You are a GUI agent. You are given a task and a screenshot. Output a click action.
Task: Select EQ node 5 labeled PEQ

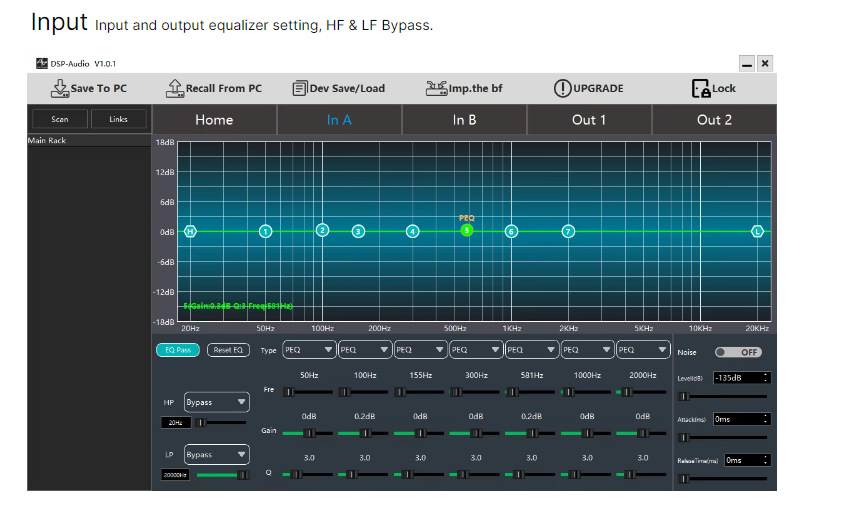click(x=467, y=230)
